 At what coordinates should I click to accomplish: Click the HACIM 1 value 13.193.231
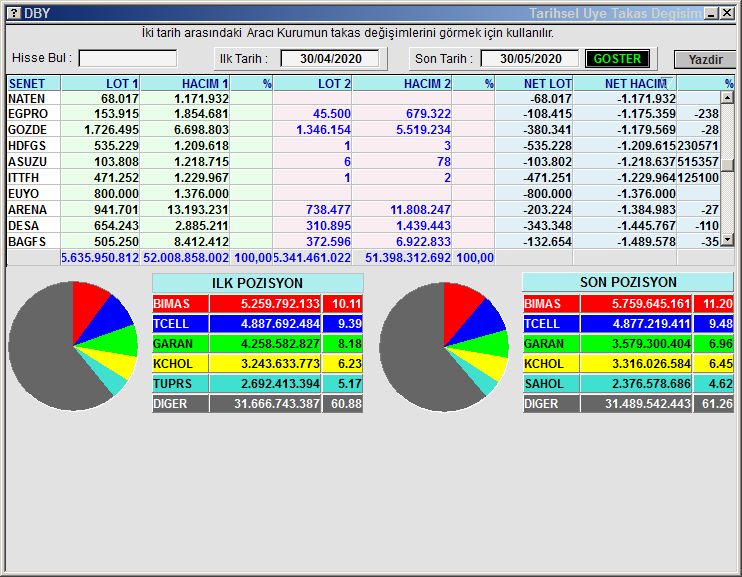(x=198, y=210)
